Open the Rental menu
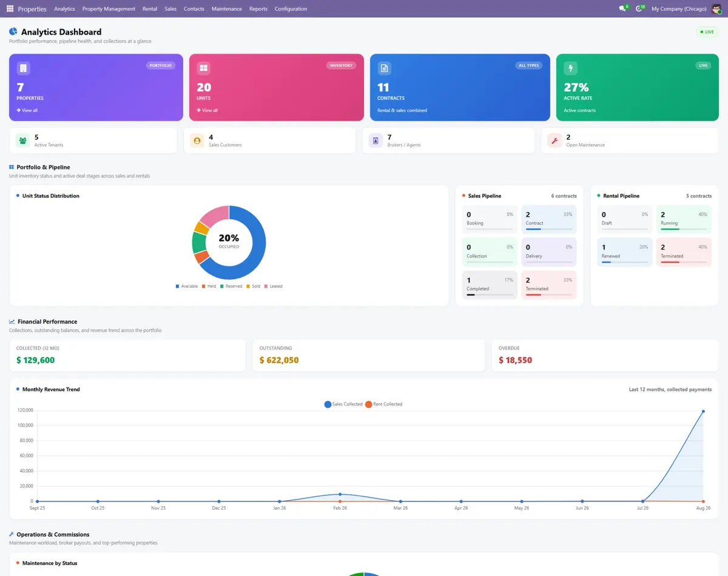This screenshot has width=728, height=576. tap(150, 8)
